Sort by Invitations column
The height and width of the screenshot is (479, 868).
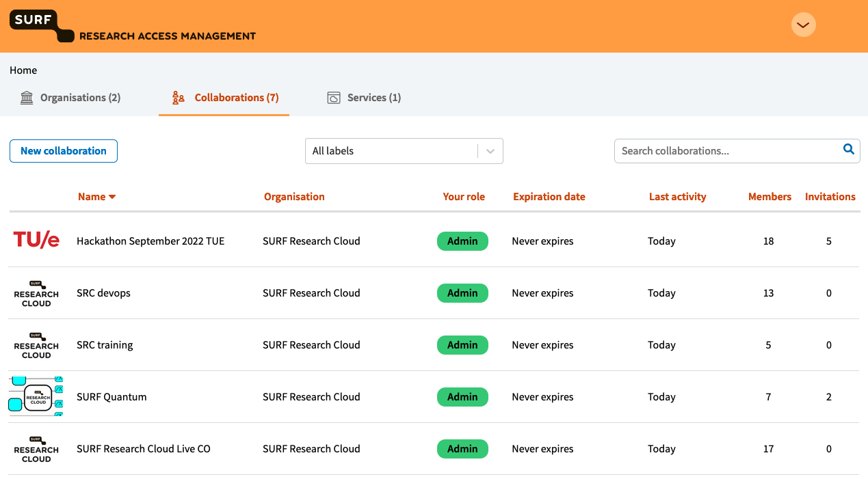[830, 197]
